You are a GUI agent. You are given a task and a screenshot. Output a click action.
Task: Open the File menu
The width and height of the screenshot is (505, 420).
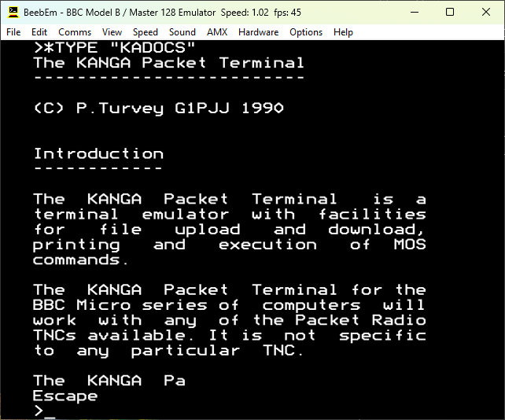[x=13, y=32]
